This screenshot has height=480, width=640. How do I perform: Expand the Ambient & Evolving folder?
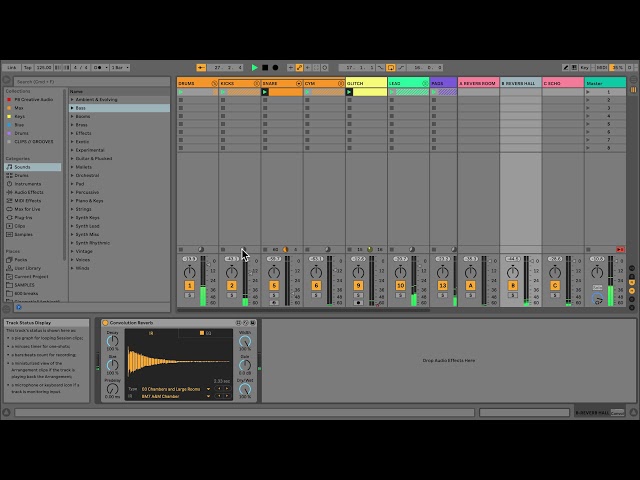pos(72,100)
